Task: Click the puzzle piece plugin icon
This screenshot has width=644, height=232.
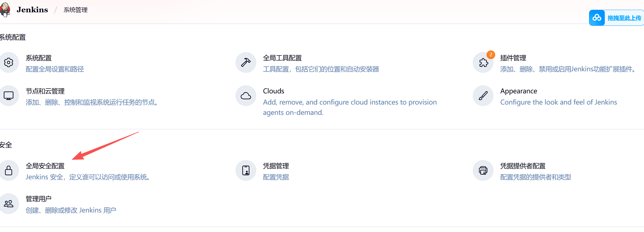Action: (x=483, y=62)
